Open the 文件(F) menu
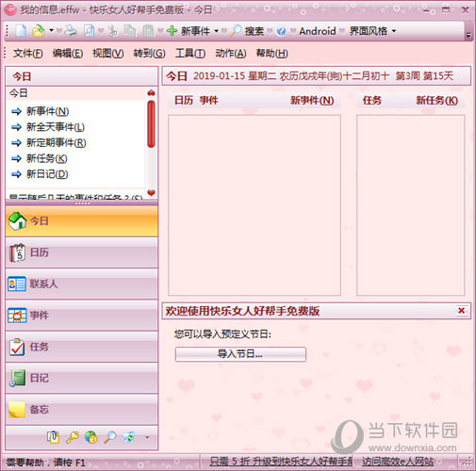 28,54
